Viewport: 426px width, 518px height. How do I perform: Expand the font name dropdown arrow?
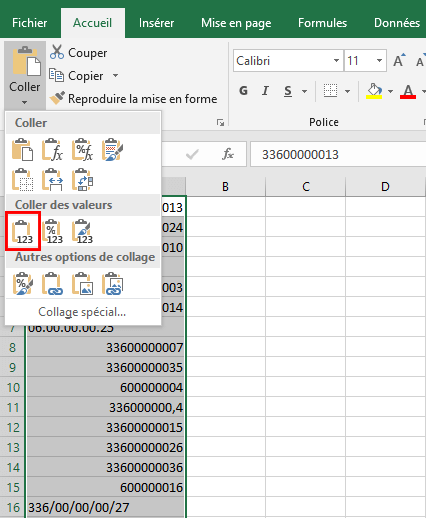tap(336, 61)
